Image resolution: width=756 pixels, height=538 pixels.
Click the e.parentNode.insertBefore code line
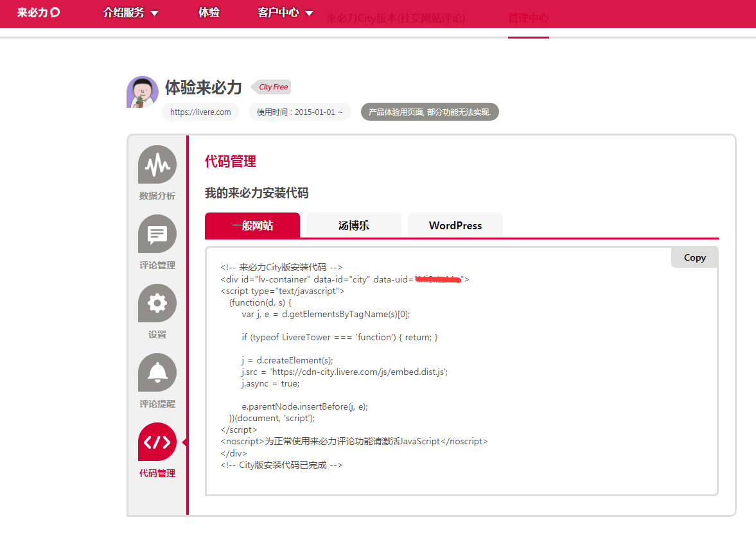click(x=304, y=406)
